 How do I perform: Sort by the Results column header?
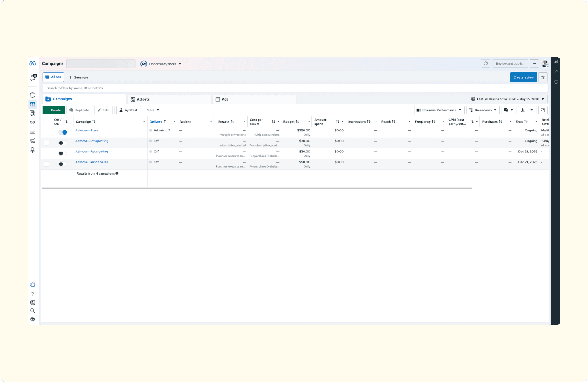pos(226,122)
